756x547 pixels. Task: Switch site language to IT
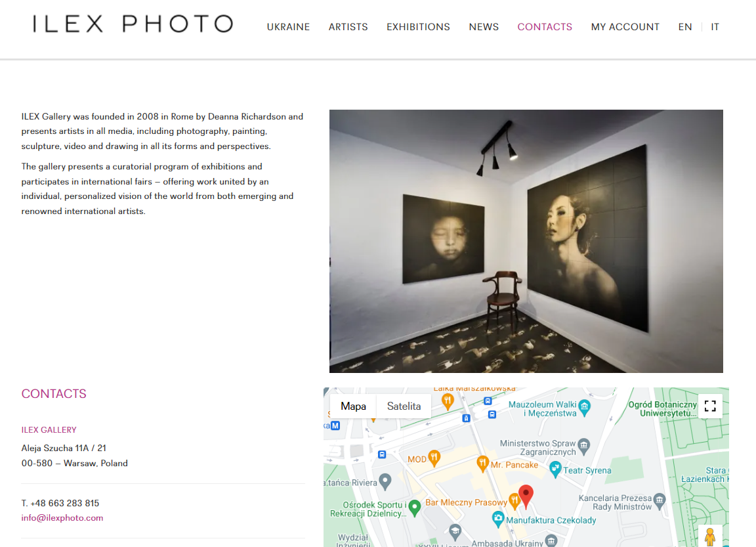tap(715, 27)
